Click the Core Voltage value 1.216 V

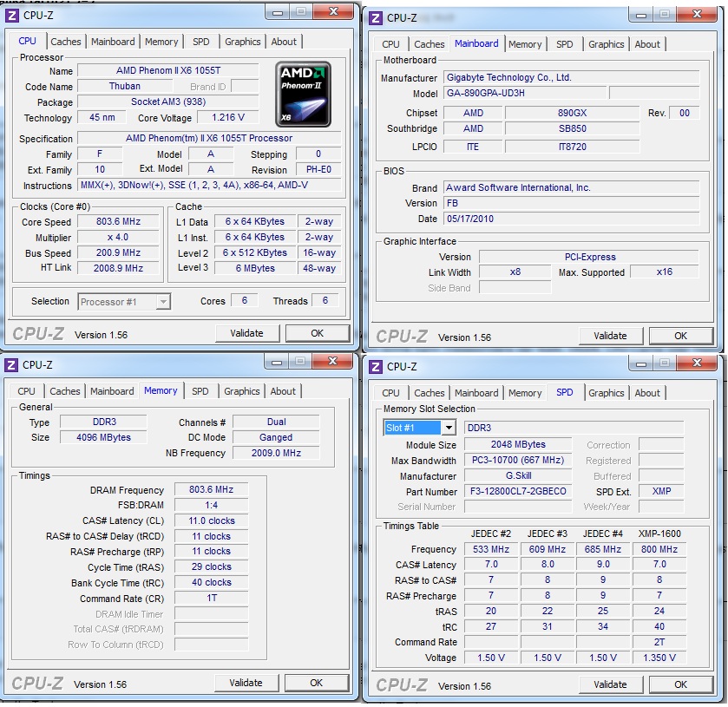point(228,117)
